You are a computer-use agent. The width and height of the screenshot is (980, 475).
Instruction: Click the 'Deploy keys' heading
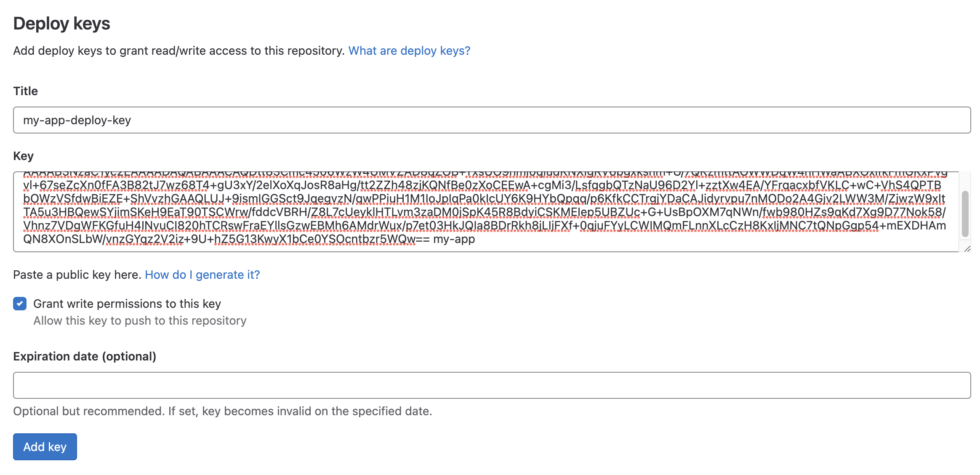coord(61,24)
